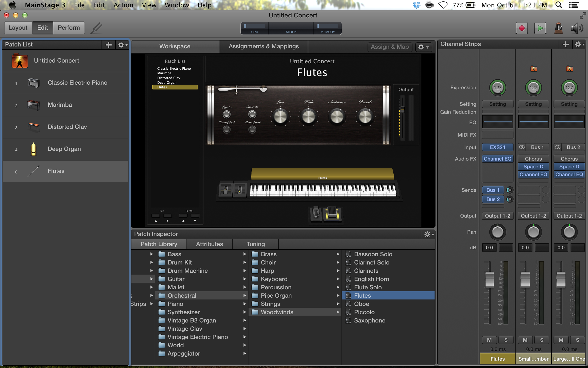The width and height of the screenshot is (588, 368).
Task: Open the Output 1-2 menu on Flutes strip
Action: click(x=497, y=216)
